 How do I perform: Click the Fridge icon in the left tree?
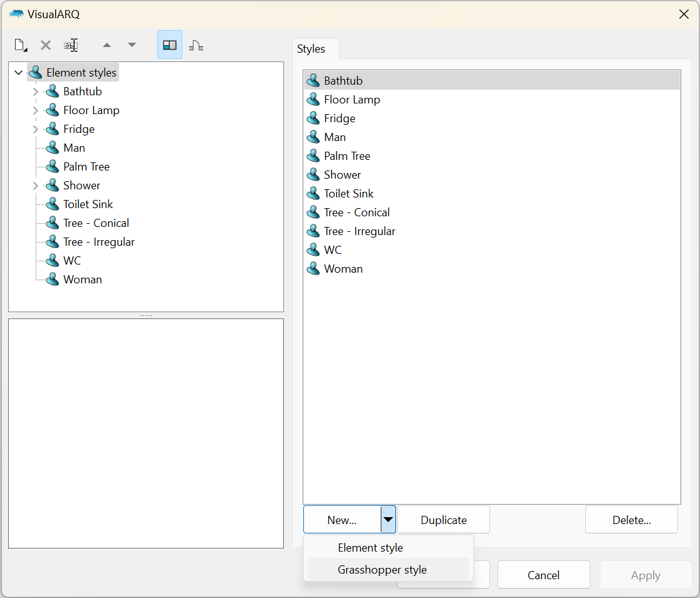(53, 129)
